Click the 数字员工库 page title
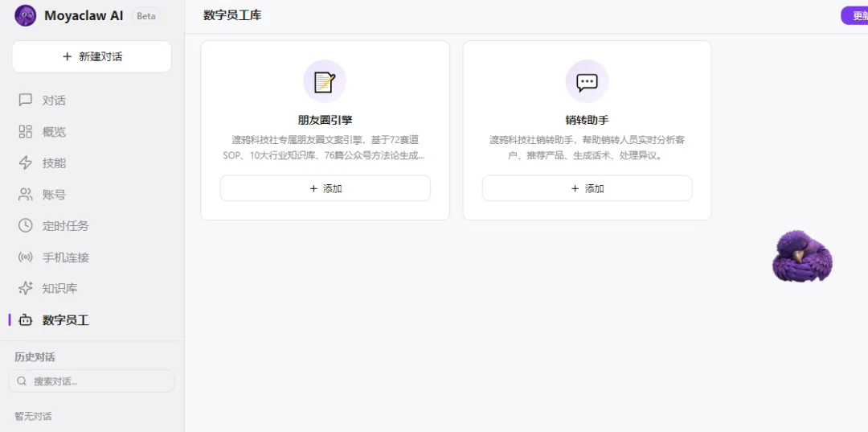Viewport: 868px width, 432px height. pos(232,15)
